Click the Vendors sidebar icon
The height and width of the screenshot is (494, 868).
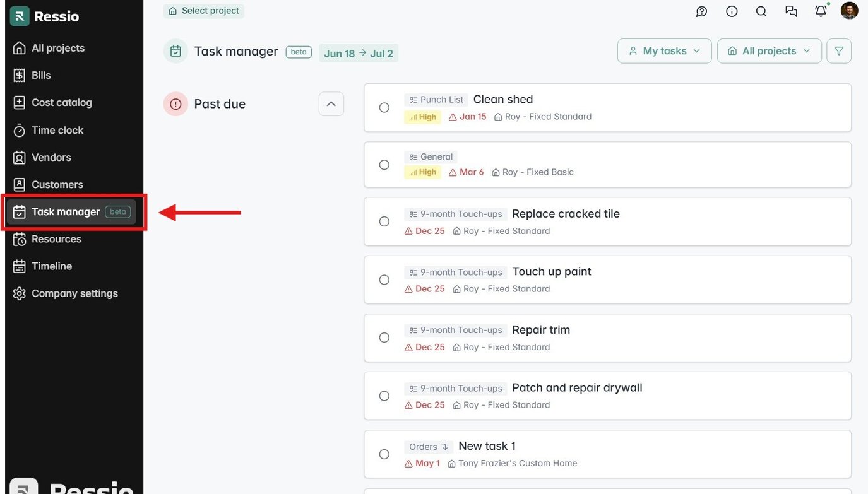[x=19, y=157]
